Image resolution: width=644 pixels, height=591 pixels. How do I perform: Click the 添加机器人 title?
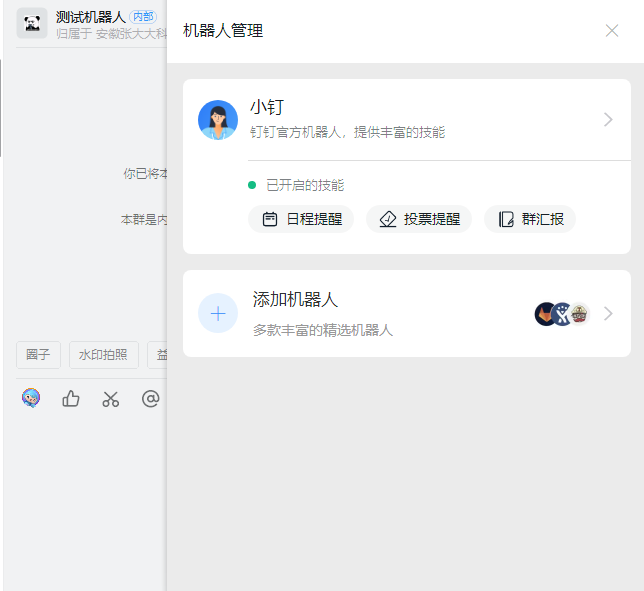tap(295, 299)
